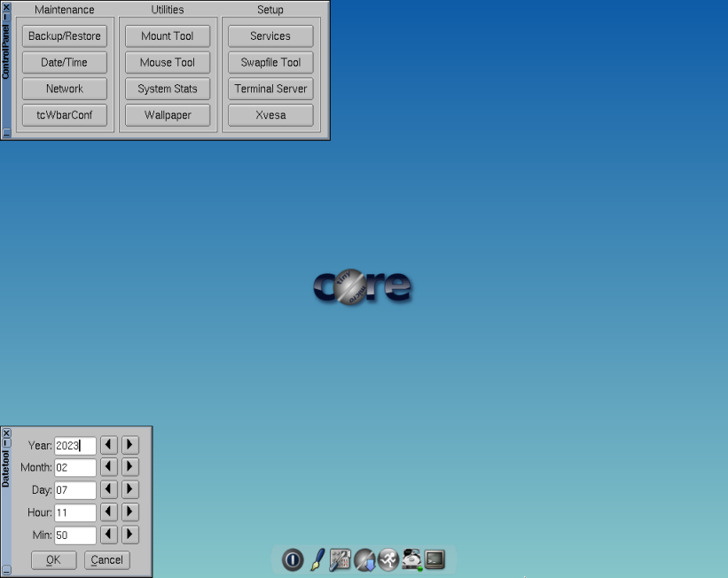Open Services under Setup
Screen dimensions: 728x578
[270, 36]
